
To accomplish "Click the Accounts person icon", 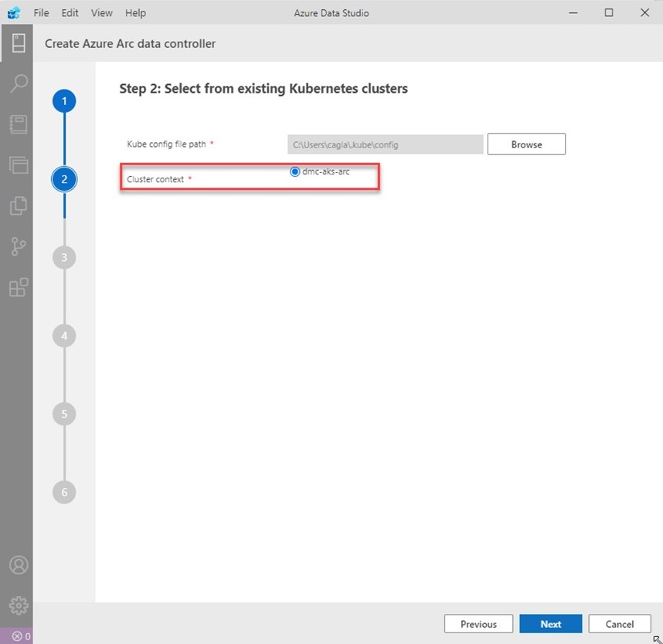I will tap(18, 565).
